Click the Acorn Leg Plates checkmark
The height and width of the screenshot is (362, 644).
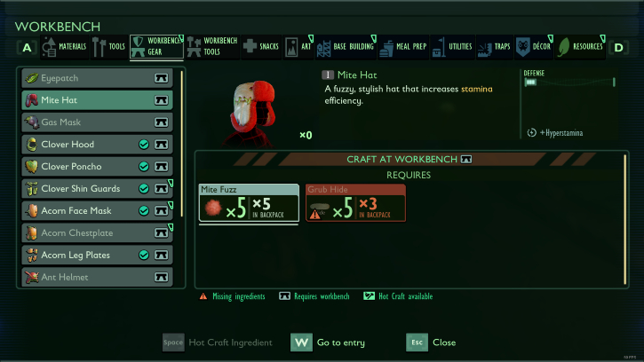pyautogui.click(x=144, y=256)
